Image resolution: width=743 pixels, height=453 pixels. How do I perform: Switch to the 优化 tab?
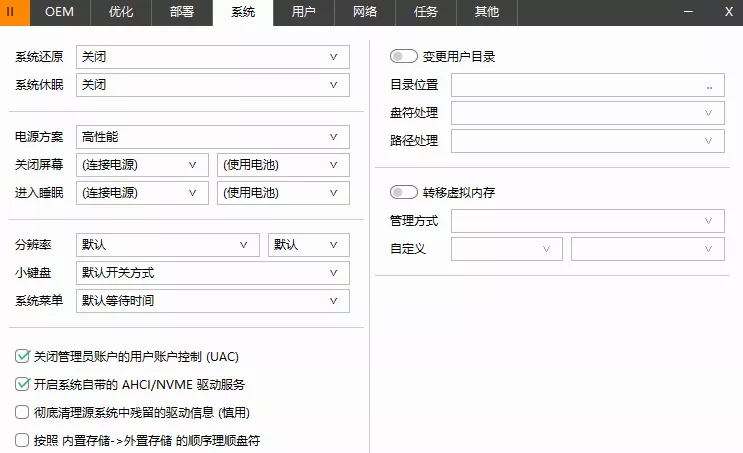[120, 12]
